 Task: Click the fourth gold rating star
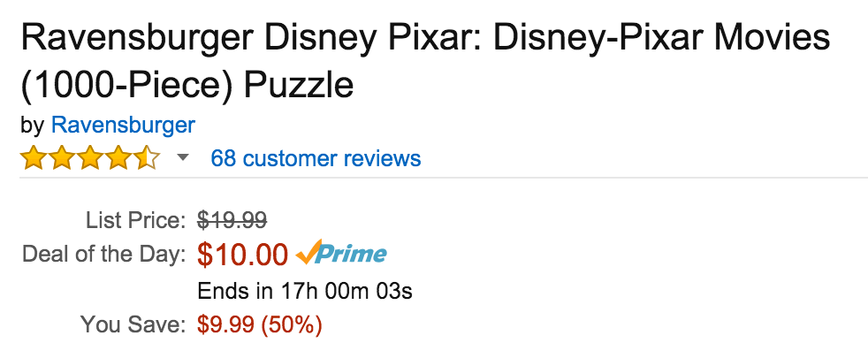tap(119, 157)
